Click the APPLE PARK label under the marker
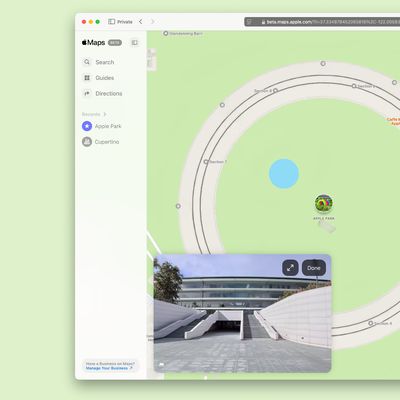The image size is (400, 400). [x=324, y=218]
